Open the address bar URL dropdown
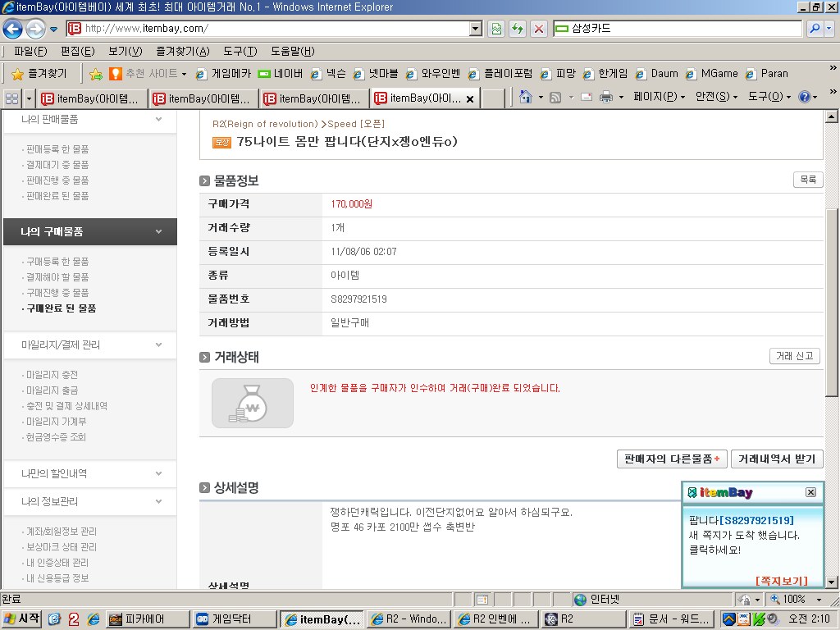 click(476, 29)
